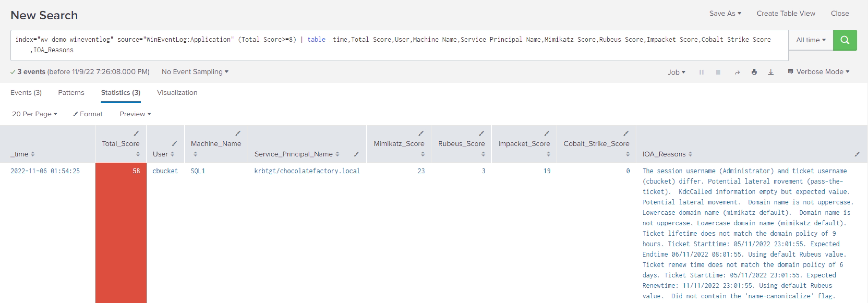Click the green search magnifier button
Image resolution: width=868 pixels, height=303 pixels.
click(845, 40)
